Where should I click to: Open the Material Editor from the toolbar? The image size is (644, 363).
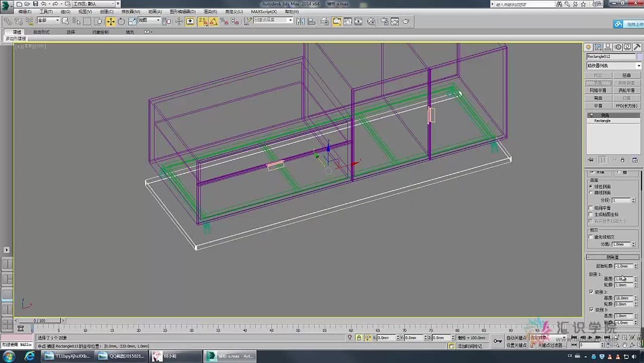(x=370, y=21)
